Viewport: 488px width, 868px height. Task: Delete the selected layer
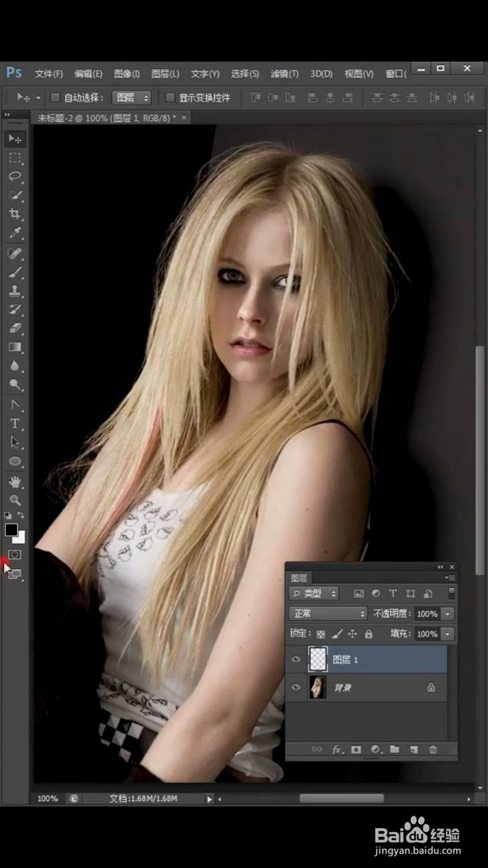433,749
